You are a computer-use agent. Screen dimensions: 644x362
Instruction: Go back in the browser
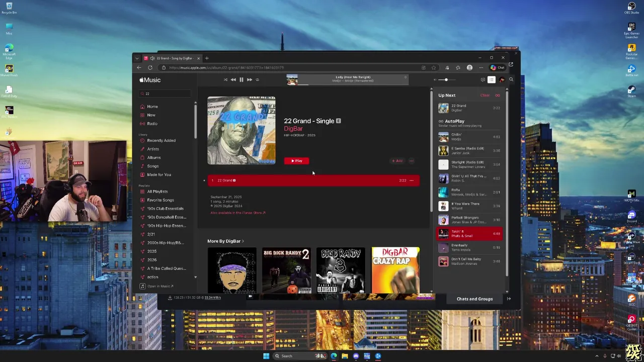(x=139, y=67)
